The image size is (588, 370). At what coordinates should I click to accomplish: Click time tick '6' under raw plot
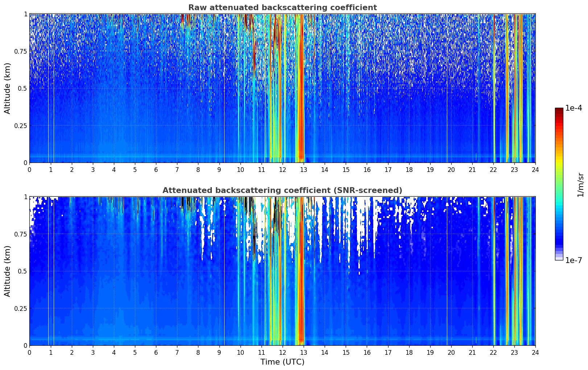pos(156,169)
